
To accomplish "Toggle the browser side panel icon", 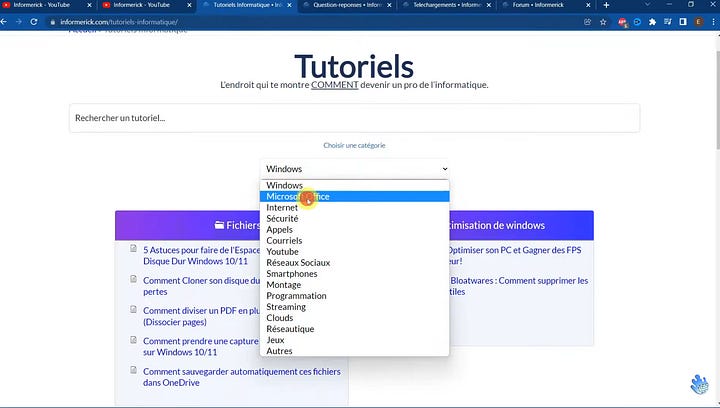I will [x=683, y=22].
